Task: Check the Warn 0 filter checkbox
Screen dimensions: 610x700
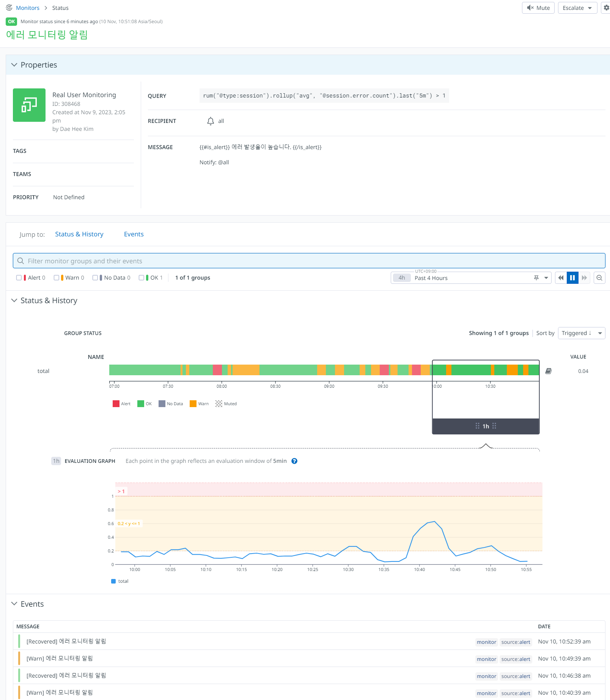Action: point(57,278)
